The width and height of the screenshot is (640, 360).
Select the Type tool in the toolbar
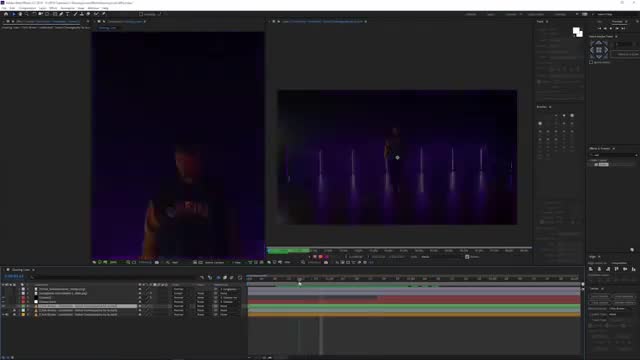67,14
